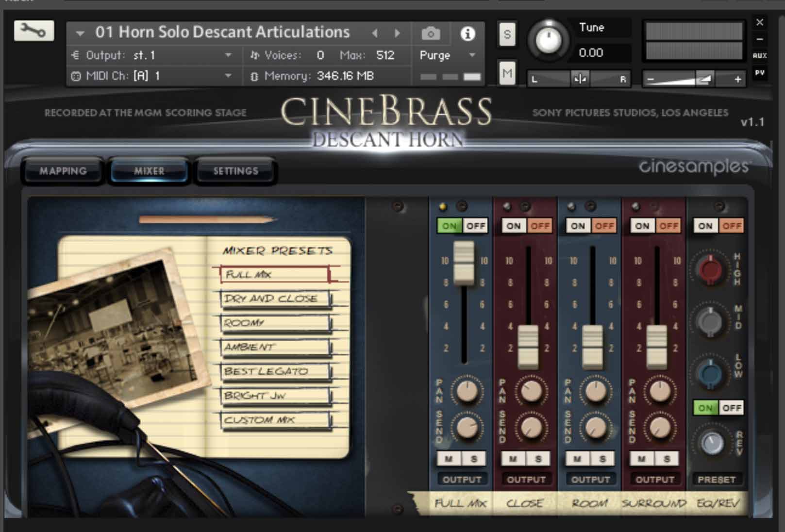The image size is (785, 532).
Task: Mute the Close channel with its M button
Action: (512, 458)
